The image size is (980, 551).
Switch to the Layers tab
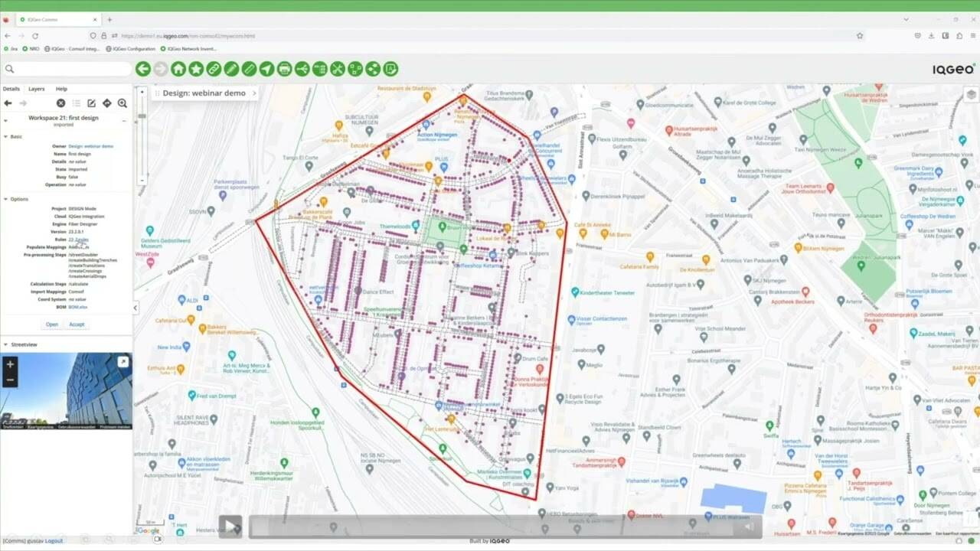coord(37,89)
